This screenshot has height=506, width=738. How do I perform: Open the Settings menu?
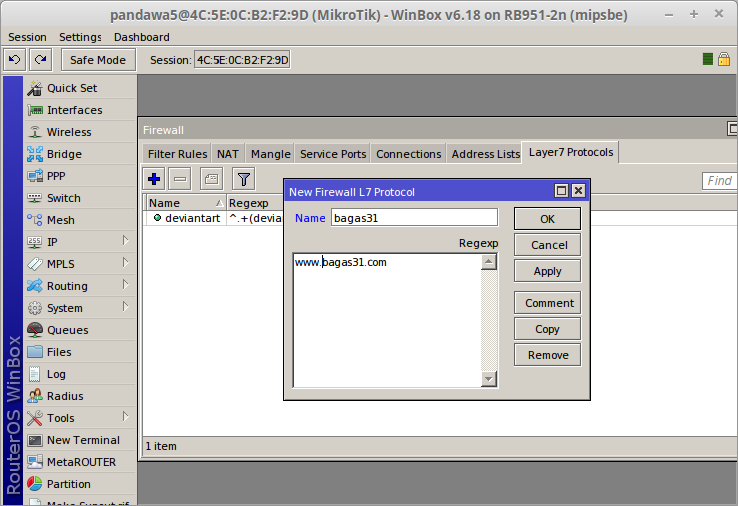click(x=80, y=37)
